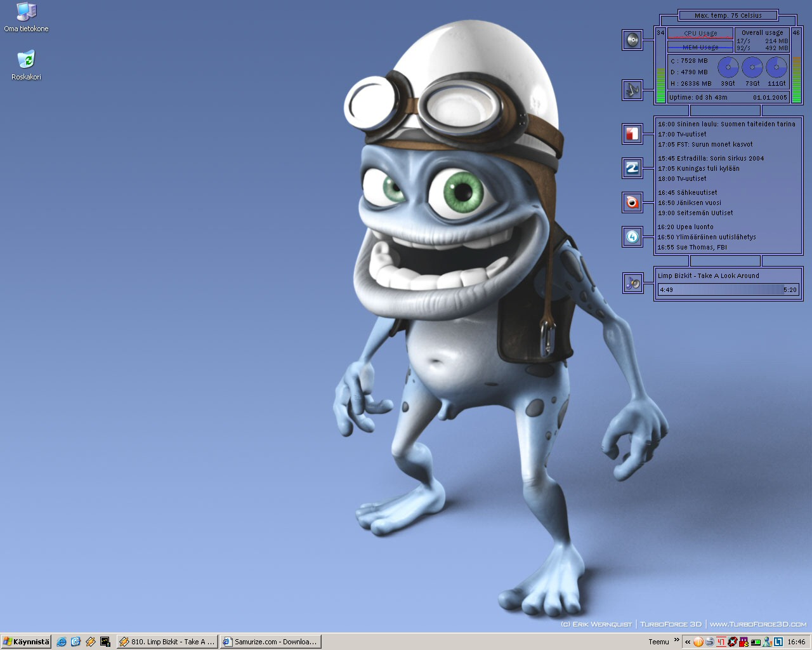Open the Käynnistä start menu

[x=26, y=642]
